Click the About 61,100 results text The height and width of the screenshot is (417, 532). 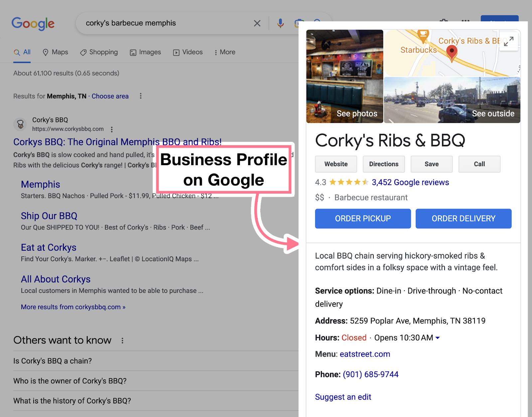pos(66,73)
